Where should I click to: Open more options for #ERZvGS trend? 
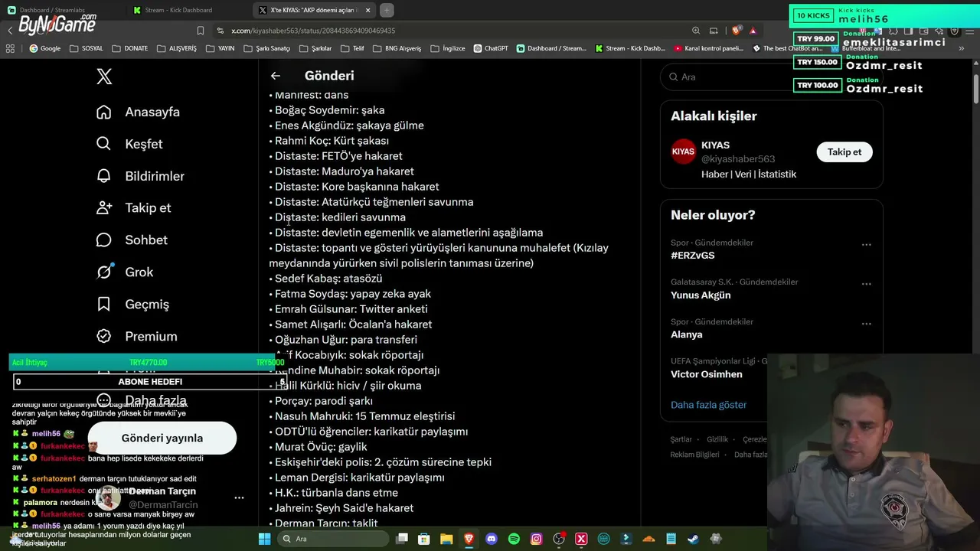click(x=867, y=245)
